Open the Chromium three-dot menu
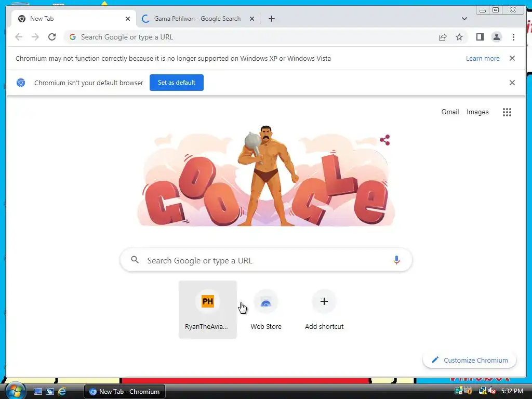The height and width of the screenshot is (399, 532). click(x=513, y=37)
